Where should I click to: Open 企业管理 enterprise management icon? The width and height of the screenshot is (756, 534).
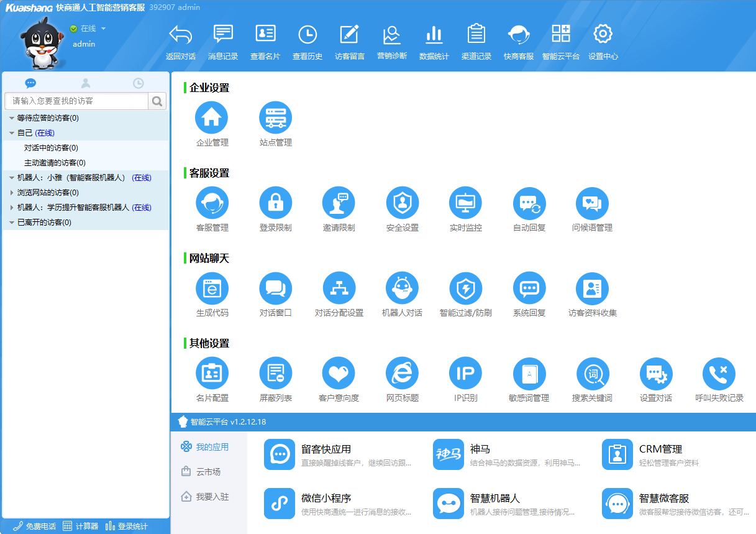tap(212, 118)
